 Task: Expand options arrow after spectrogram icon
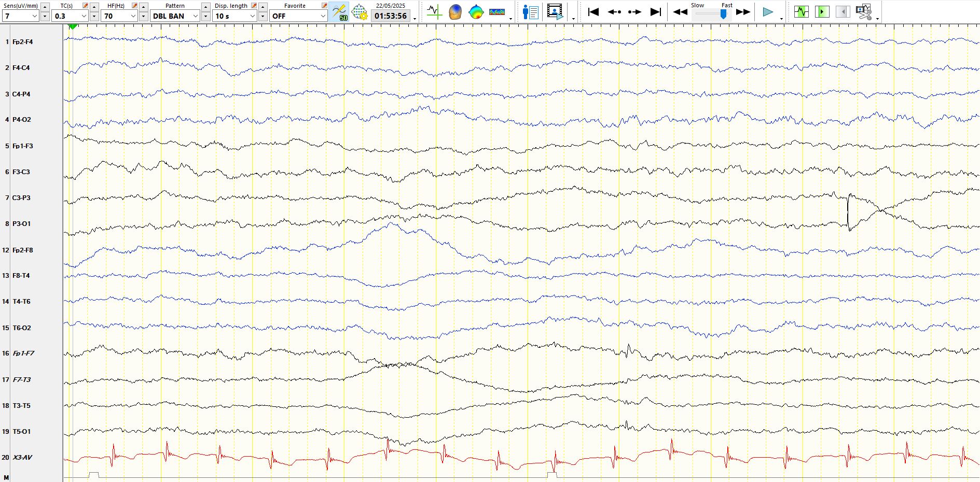511,19
